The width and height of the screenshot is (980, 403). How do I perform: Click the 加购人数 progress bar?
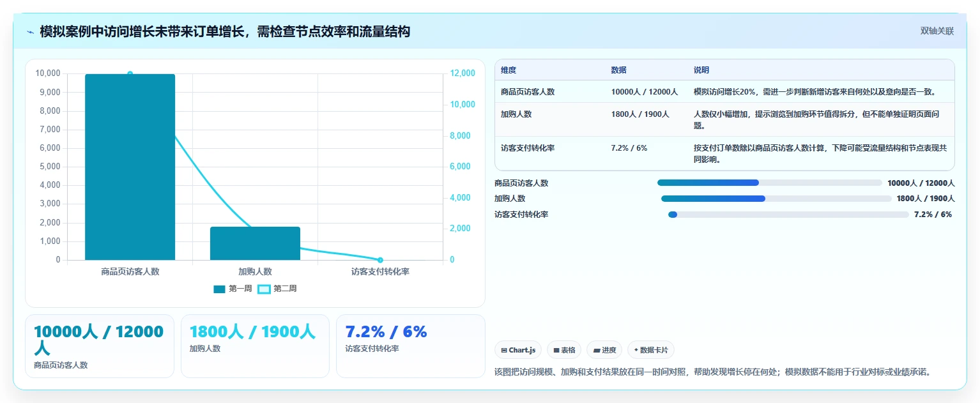776,199
